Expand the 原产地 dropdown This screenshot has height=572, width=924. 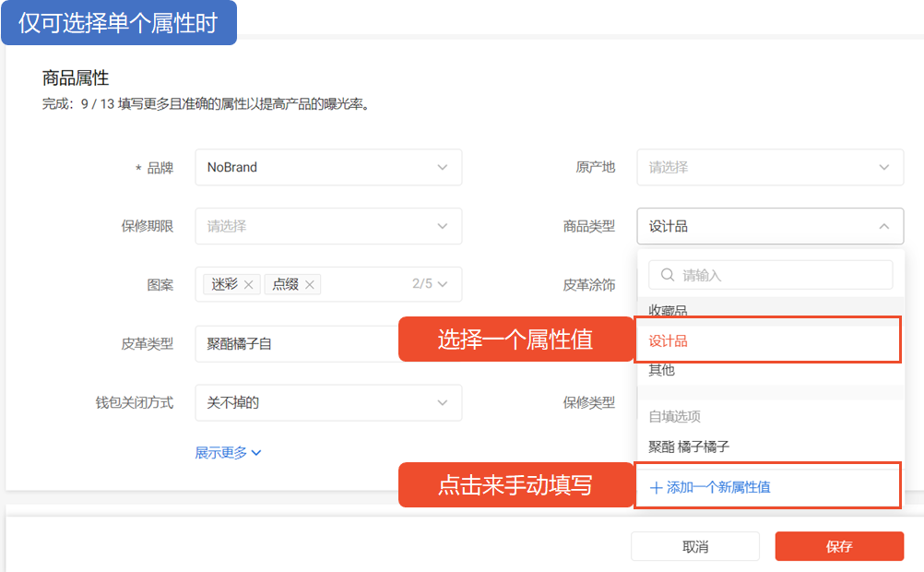pyautogui.click(x=883, y=168)
